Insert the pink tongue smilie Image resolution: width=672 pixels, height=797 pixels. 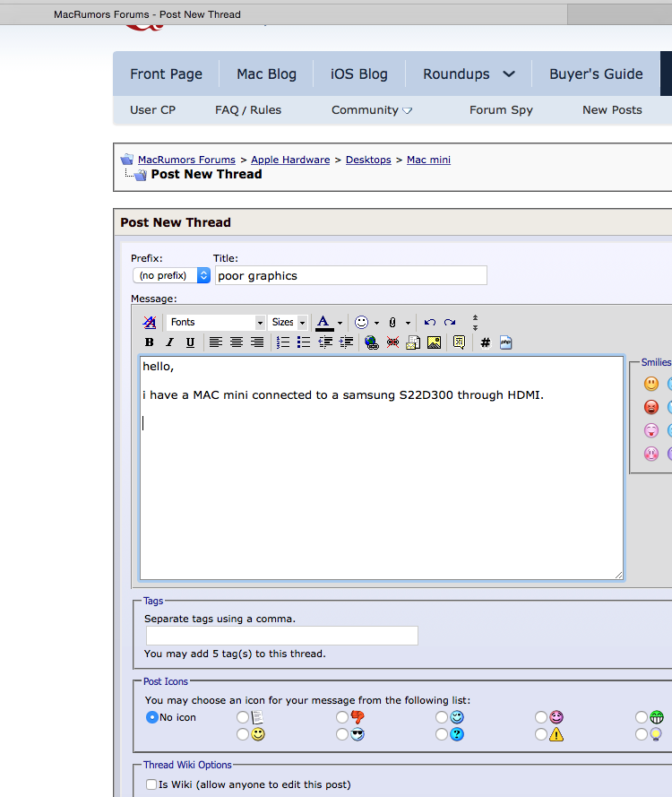[651, 430]
